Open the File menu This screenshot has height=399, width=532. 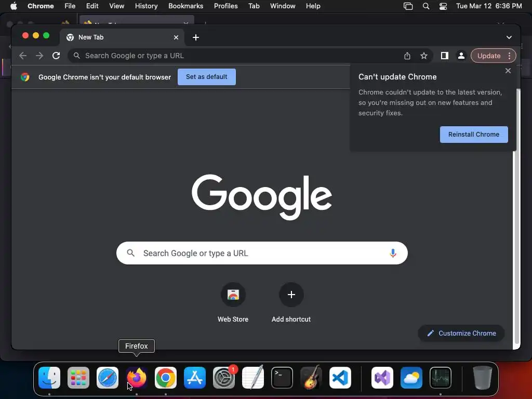(x=70, y=6)
